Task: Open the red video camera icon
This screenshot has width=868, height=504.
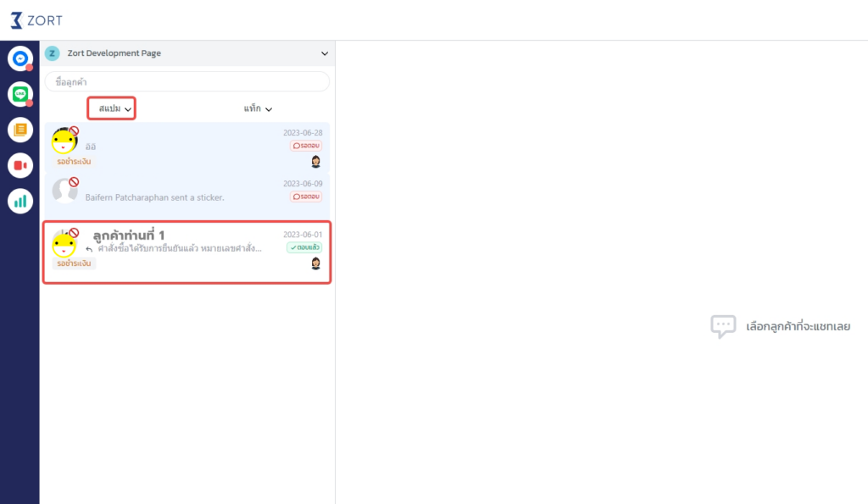Action: (19, 165)
